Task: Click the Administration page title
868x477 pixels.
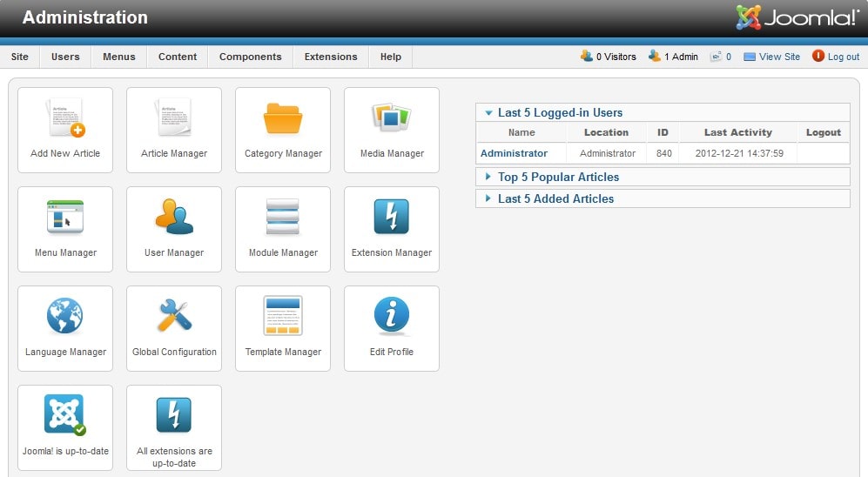Action: [x=84, y=17]
